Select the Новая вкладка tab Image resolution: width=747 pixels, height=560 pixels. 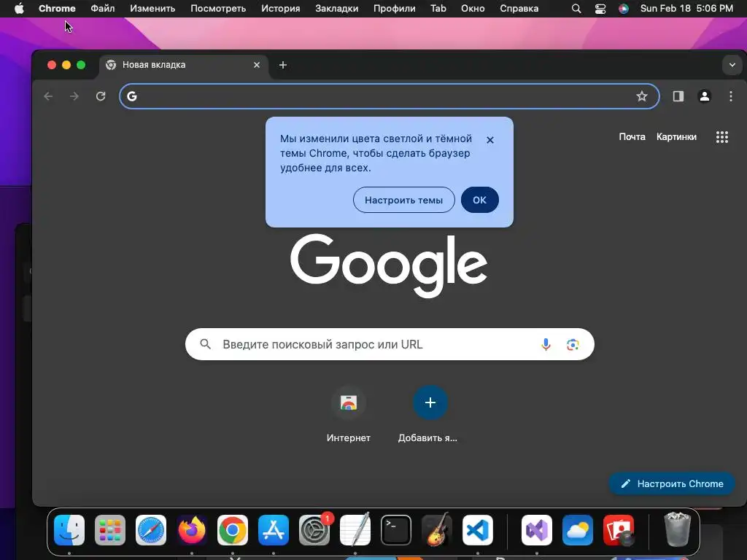(x=184, y=65)
